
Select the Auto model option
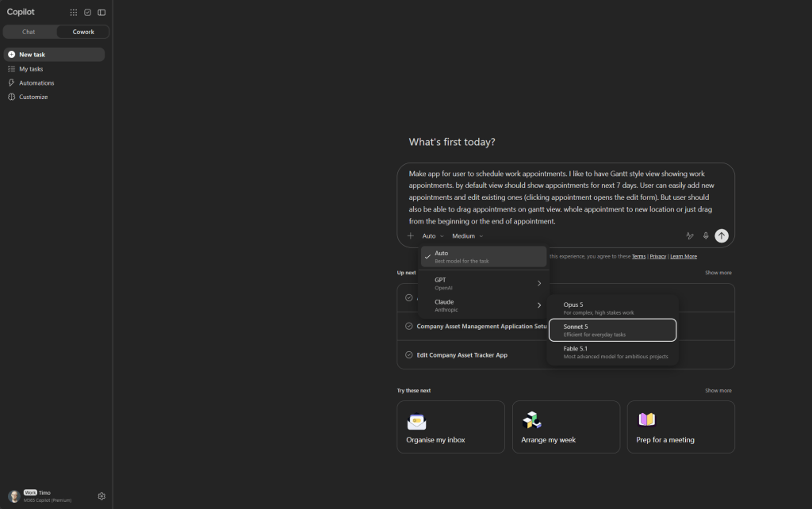pyautogui.click(x=484, y=257)
